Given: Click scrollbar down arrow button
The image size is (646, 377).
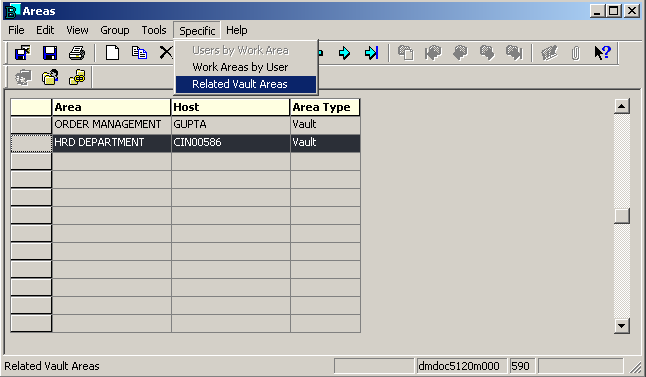Looking at the screenshot, I should (622, 326).
